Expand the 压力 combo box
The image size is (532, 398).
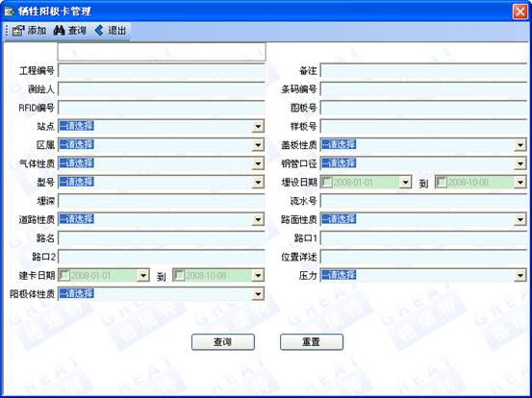520,275
